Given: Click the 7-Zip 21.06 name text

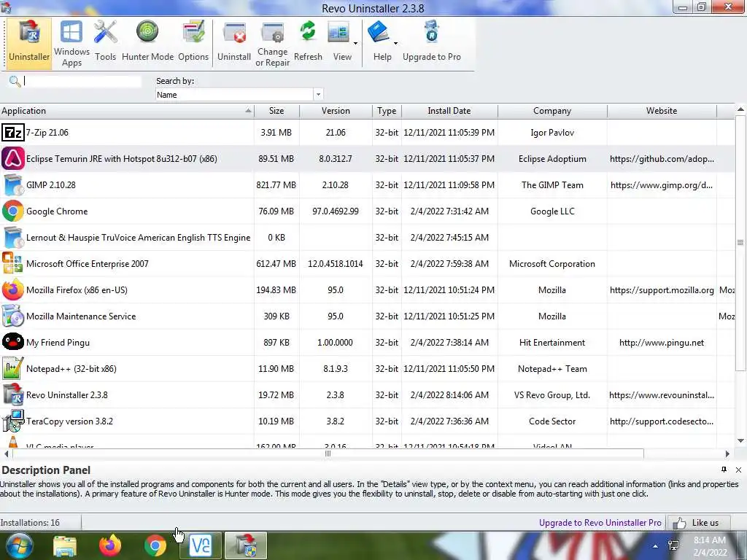Looking at the screenshot, I should coord(47,133).
